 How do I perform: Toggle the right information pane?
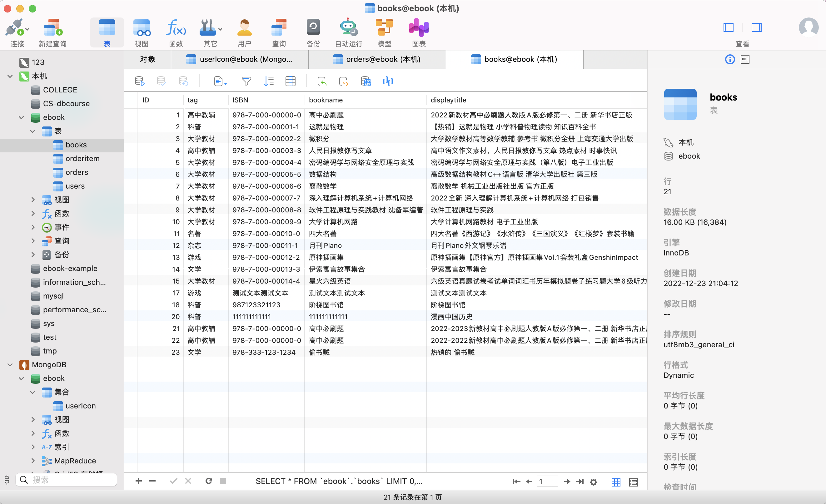coord(757,27)
